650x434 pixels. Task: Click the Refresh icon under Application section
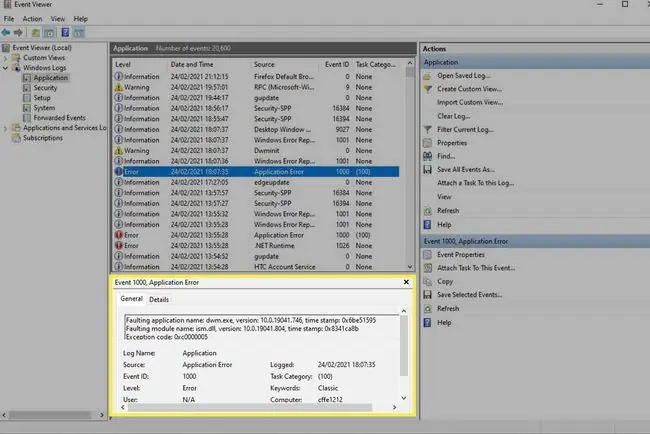[x=427, y=211]
